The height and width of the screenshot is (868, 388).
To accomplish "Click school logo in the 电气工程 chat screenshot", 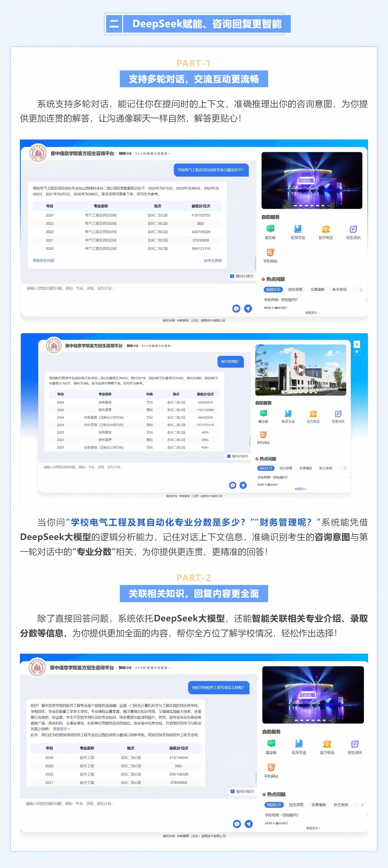I will 38,153.
